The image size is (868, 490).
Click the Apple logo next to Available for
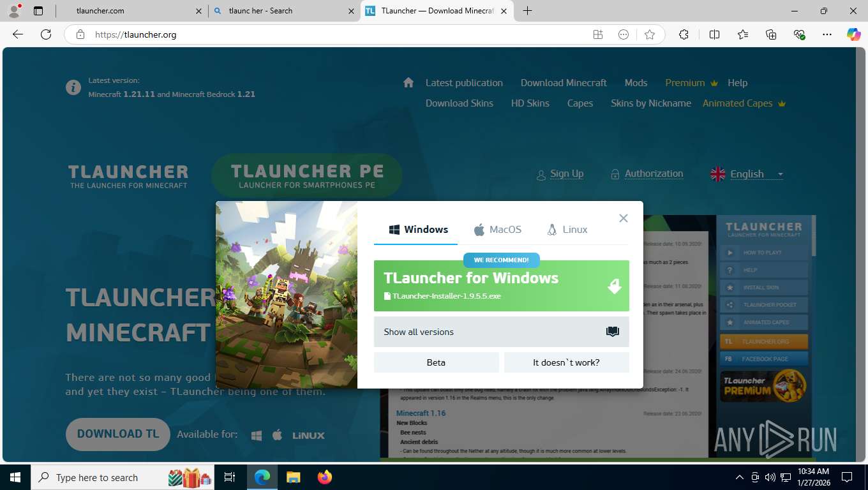pyautogui.click(x=277, y=435)
